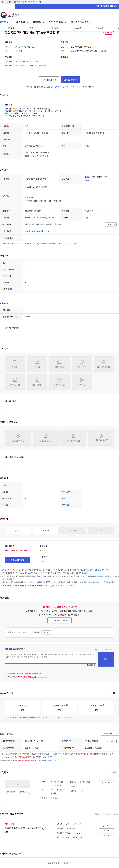The width and height of the screenshot is (119, 868).
Task: Open 더보기 in 기업정보 section
Action: (x=115, y=772)
